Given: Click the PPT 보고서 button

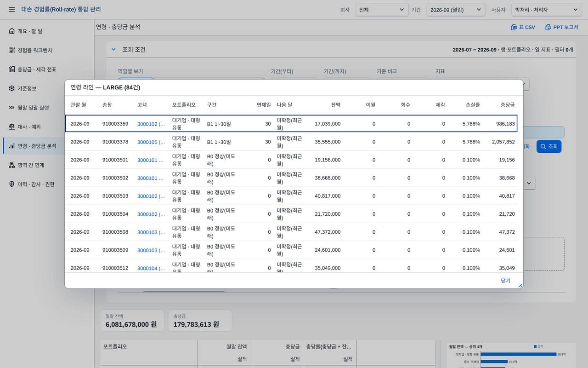Looking at the screenshot, I should pyautogui.click(x=562, y=28).
